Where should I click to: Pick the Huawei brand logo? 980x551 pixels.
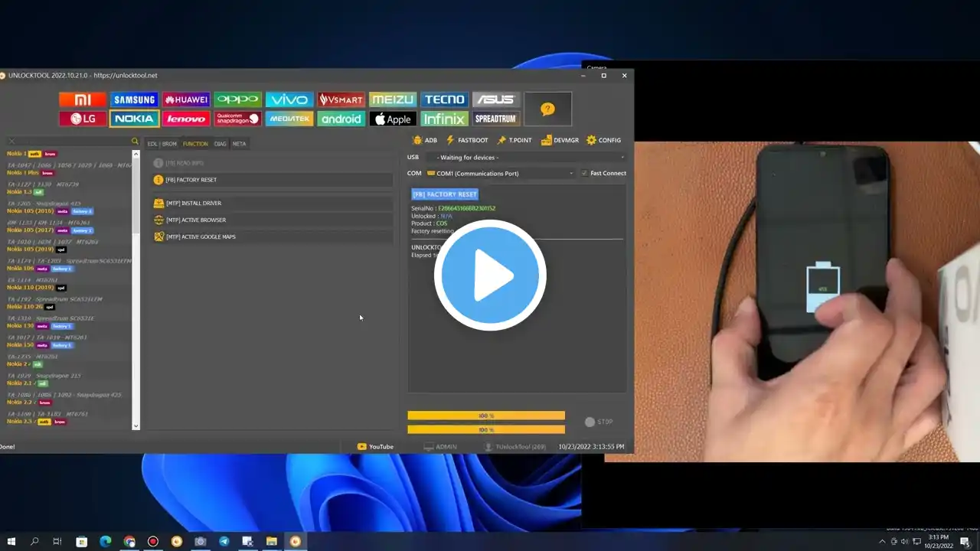[x=186, y=100]
